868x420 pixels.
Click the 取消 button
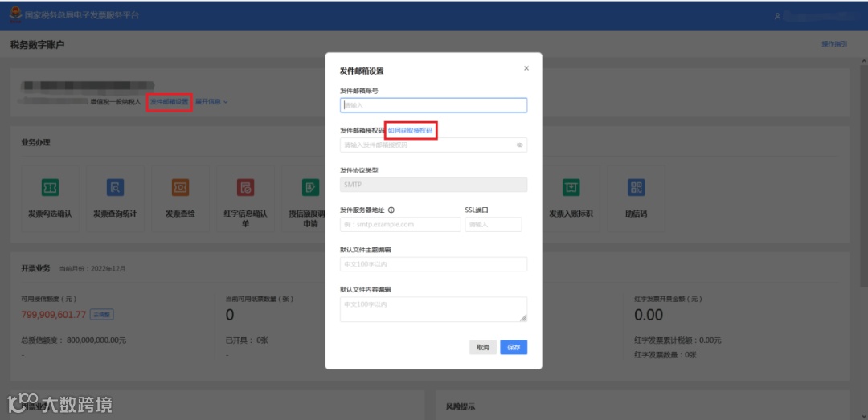click(483, 348)
